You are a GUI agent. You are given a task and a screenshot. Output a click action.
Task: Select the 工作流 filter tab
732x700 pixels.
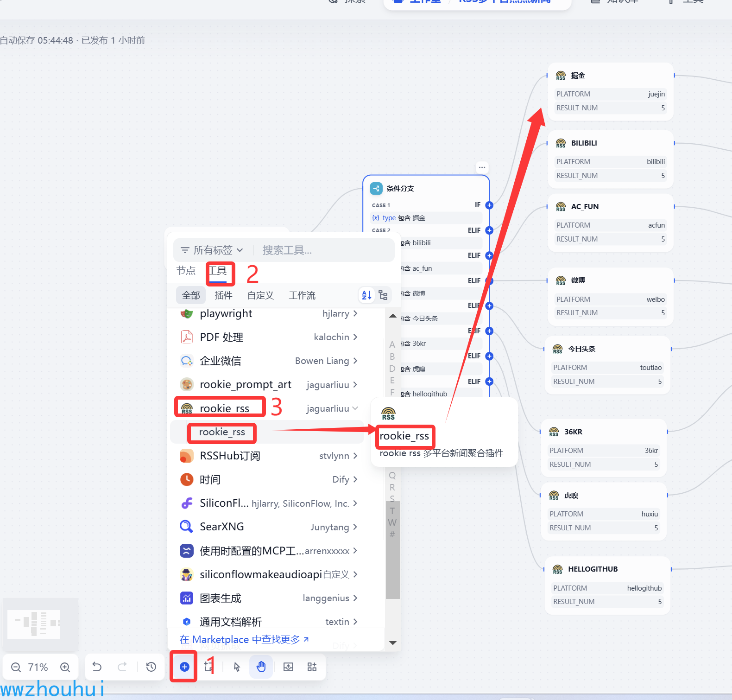[302, 295]
